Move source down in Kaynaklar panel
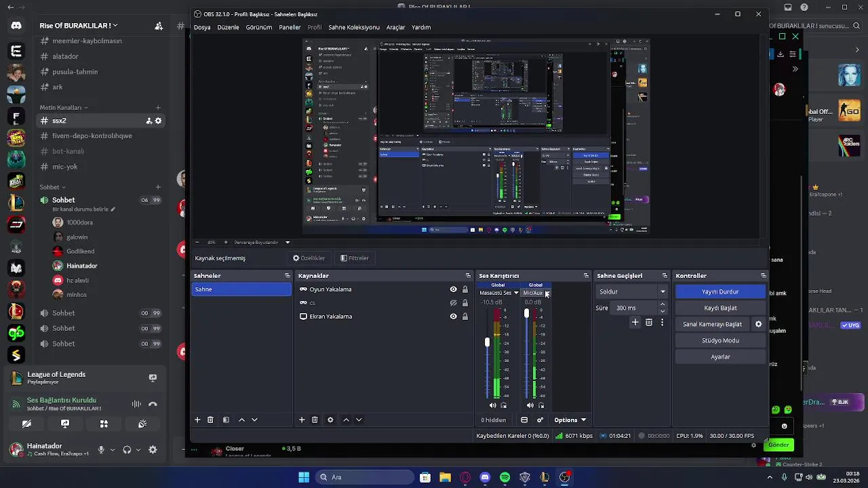 coord(359,420)
